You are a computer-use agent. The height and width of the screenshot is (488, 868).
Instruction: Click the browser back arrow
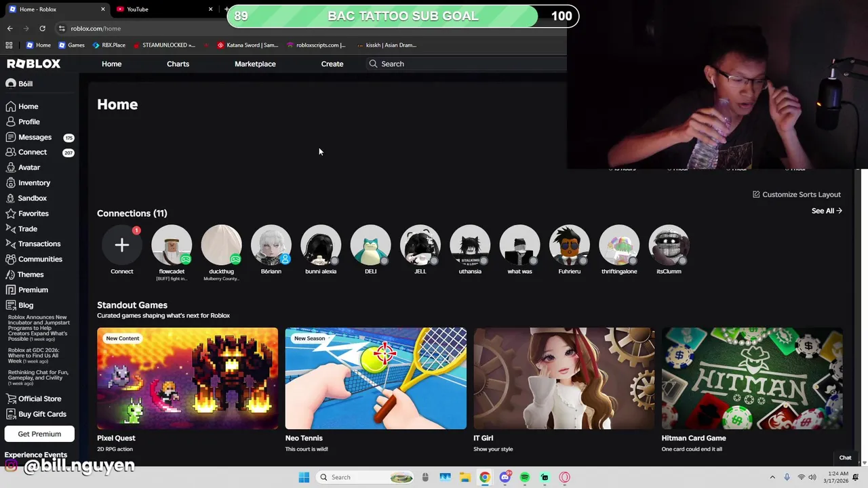pos(10,28)
